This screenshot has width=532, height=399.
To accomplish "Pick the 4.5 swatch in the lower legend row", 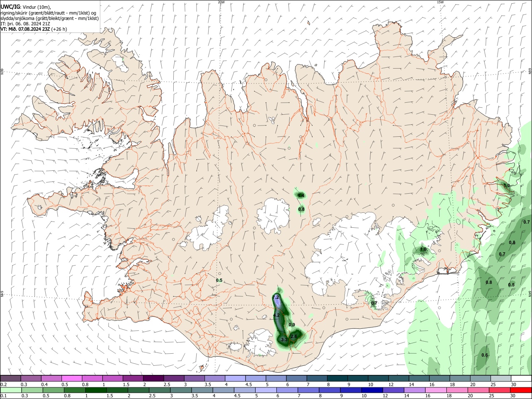I will point(244,390).
